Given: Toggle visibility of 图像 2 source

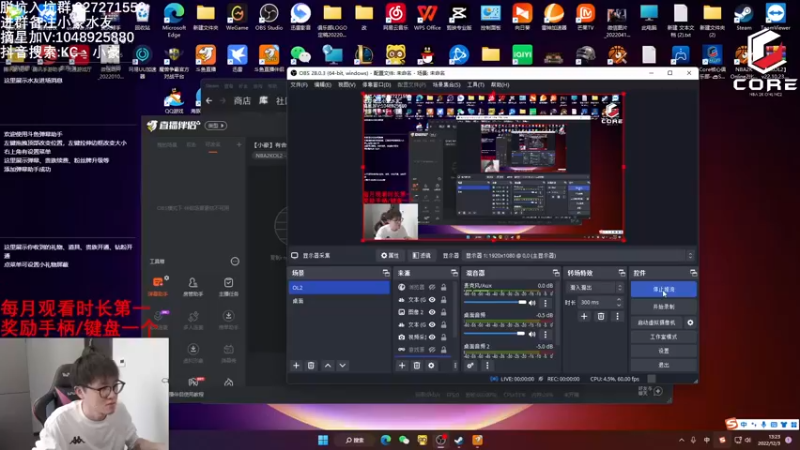Looking at the screenshot, I should (432, 312).
